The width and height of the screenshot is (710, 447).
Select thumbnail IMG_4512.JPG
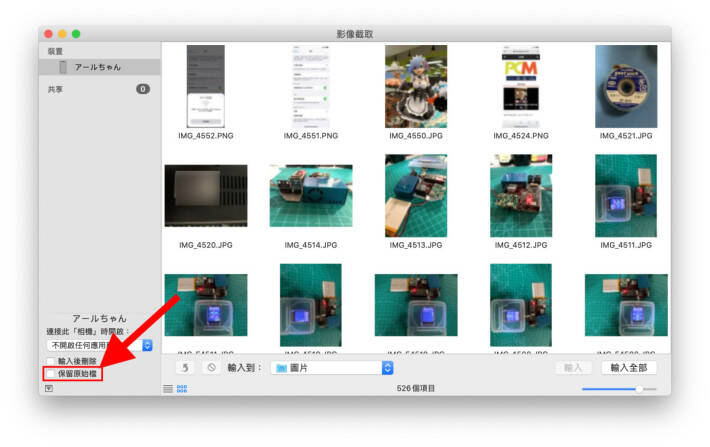521,196
